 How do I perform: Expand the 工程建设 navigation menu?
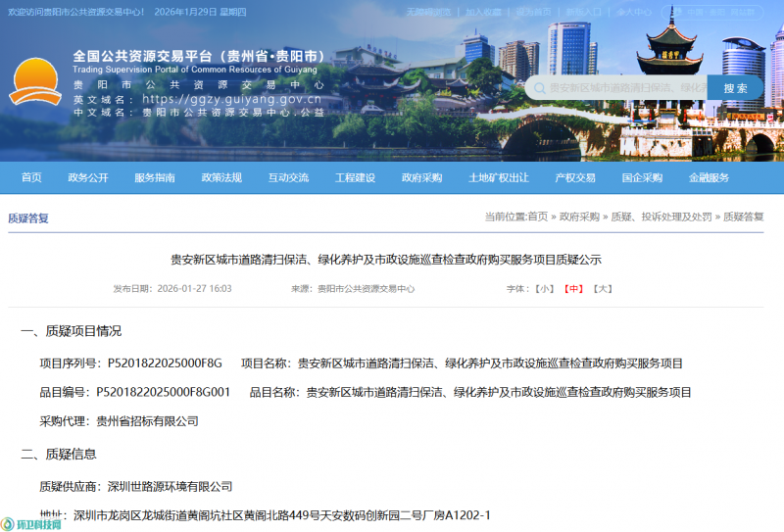click(356, 177)
